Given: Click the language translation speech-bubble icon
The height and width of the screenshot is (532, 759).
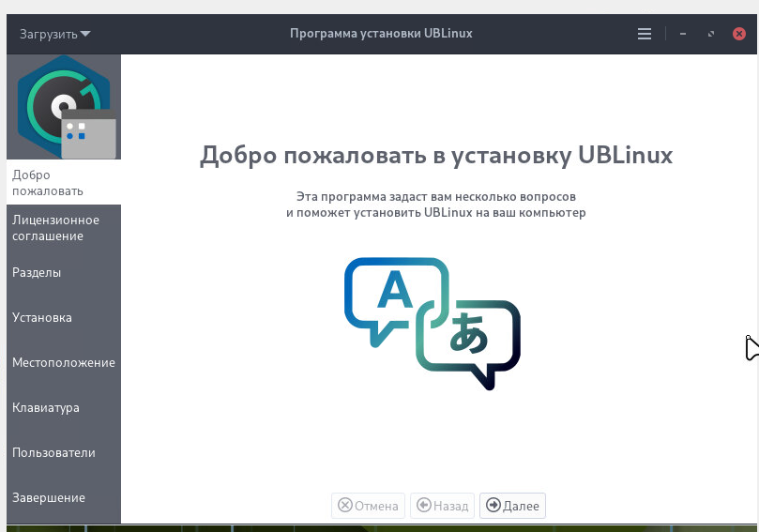Looking at the screenshot, I should [433, 324].
